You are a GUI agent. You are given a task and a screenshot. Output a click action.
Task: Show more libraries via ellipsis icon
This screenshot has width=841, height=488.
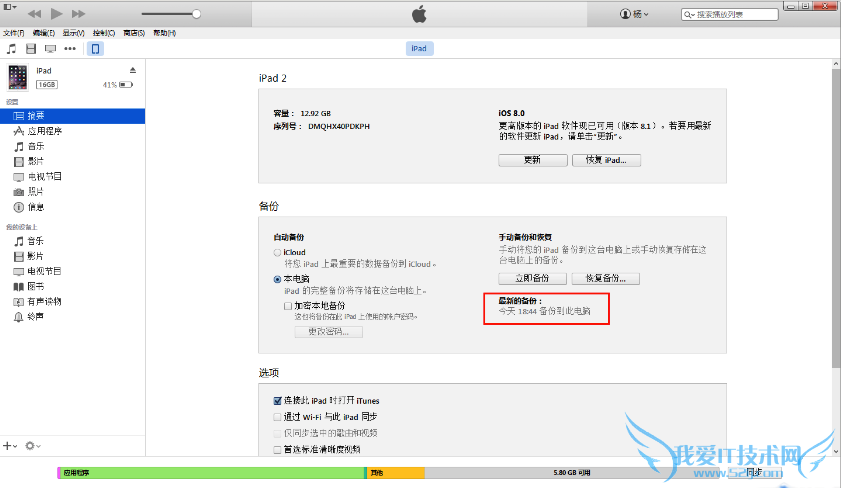pyautogui.click(x=70, y=49)
